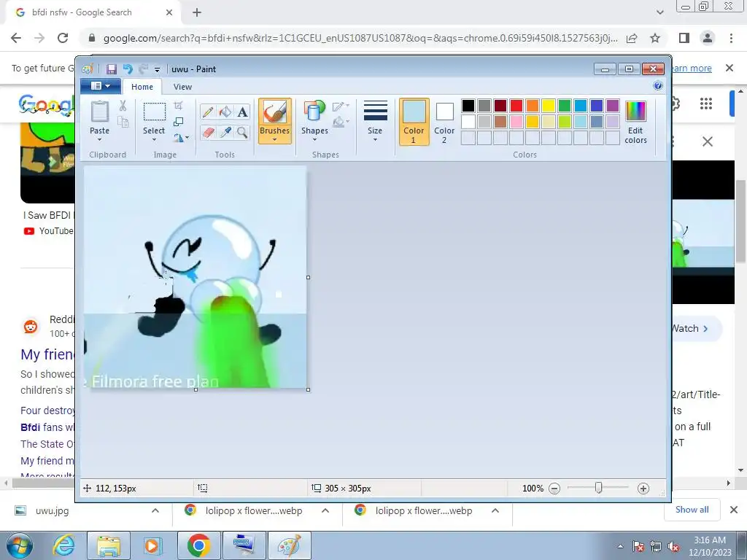Select the Eraser tool
Viewport: 747px width, 560px height.
point(208,132)
